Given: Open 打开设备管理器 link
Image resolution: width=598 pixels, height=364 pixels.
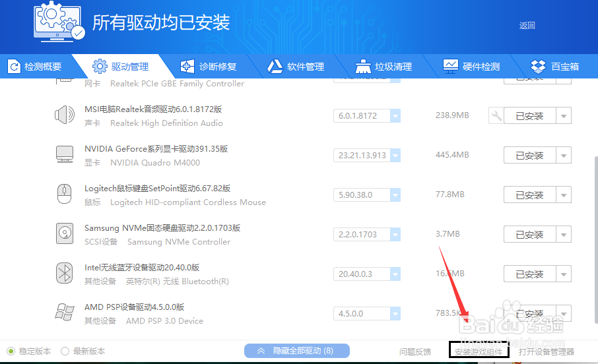Looking at the screenshot, I should pos(547,351).
